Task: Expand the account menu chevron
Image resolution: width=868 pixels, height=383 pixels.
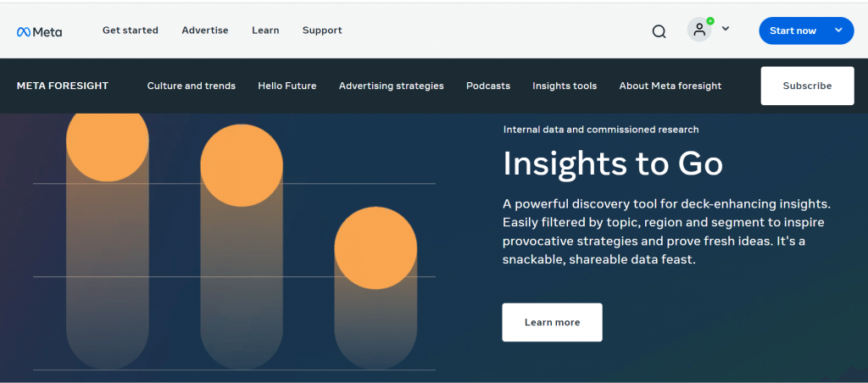Action: click(x=726, y=29)
